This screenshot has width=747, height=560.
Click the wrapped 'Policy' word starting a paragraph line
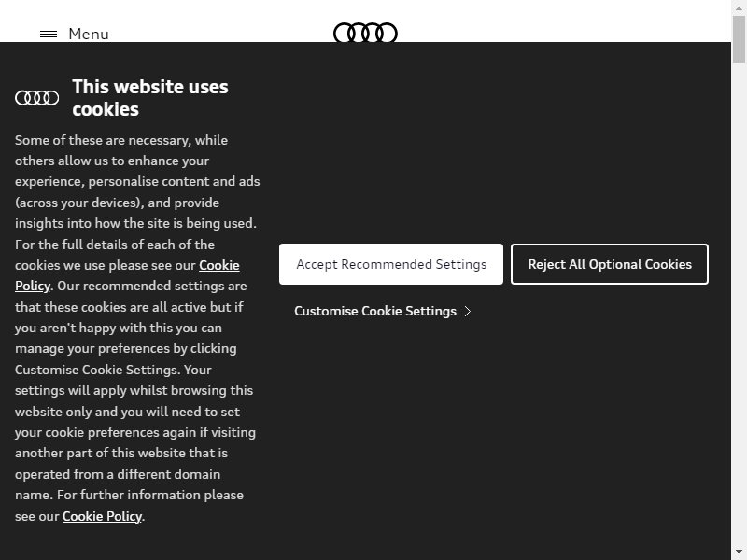[33, 286]
